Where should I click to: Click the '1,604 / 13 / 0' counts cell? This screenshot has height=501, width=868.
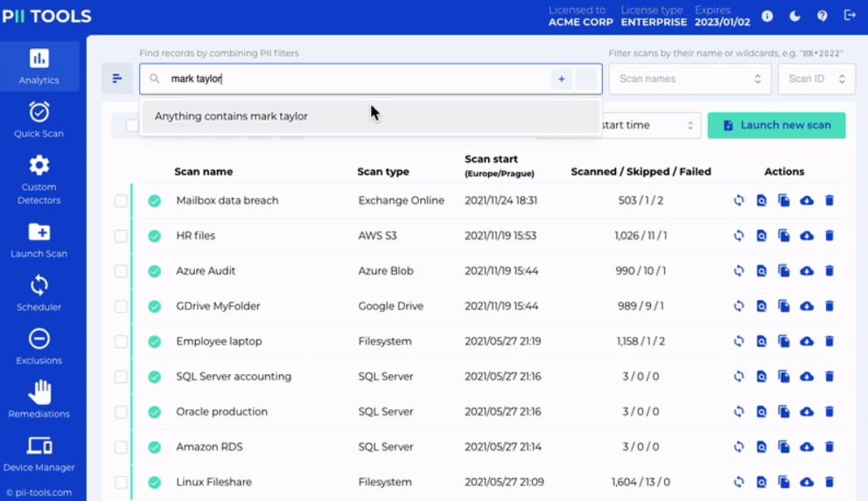[641, 482]
